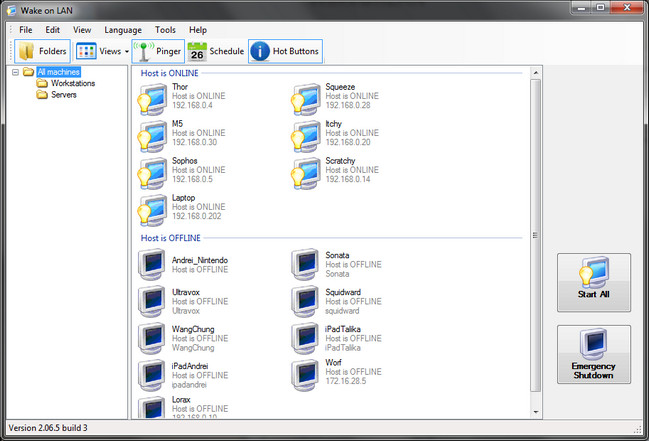Open the Language menu

pos(123,30)
